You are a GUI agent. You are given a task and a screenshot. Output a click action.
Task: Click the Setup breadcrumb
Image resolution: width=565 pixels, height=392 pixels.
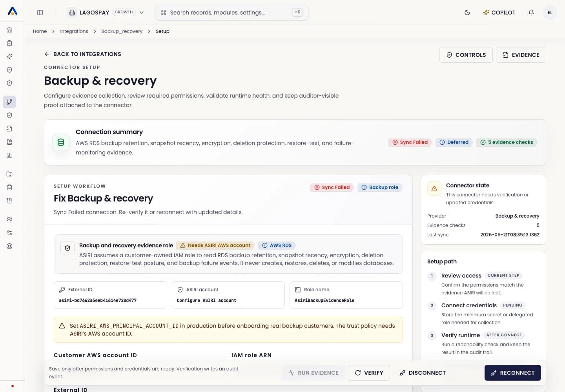[x=162, y=31]
